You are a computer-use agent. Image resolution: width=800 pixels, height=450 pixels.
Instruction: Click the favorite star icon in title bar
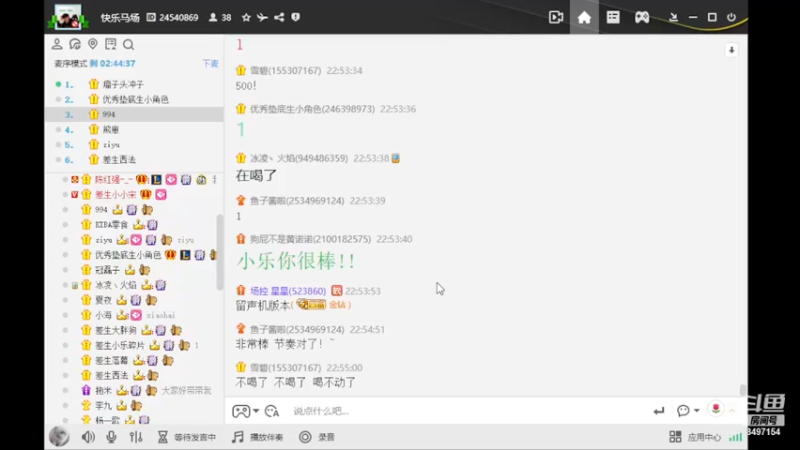[246, 17]
